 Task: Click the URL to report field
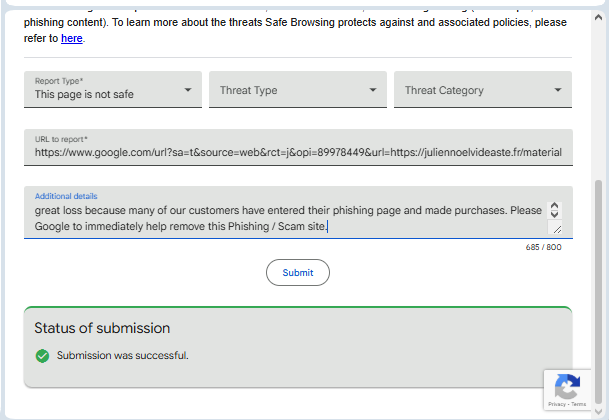tap(298, 152)
